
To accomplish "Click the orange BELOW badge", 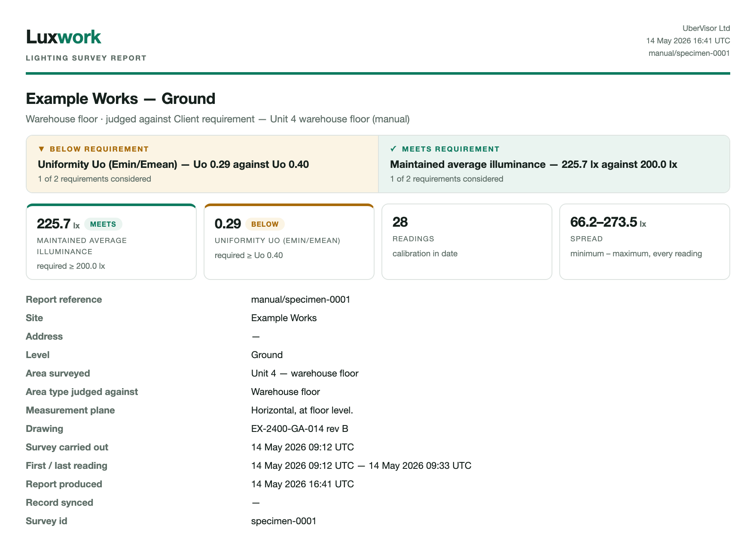I will [265, 224].
